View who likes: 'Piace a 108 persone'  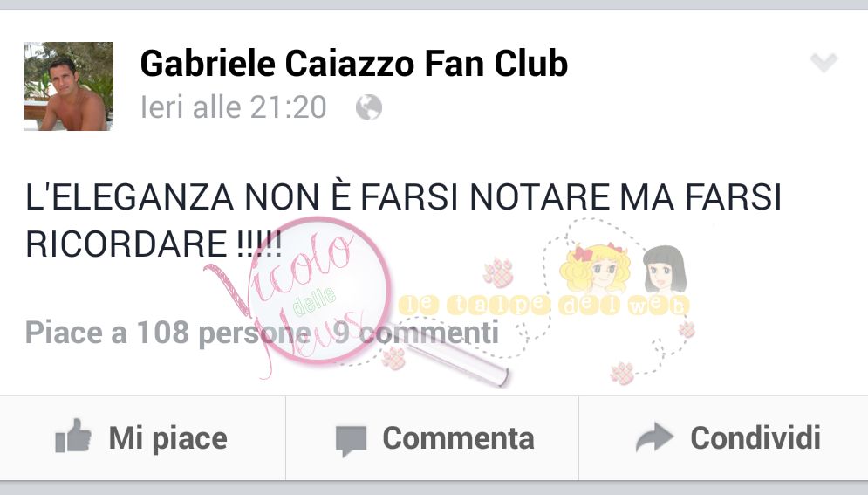tap(167, 333)
